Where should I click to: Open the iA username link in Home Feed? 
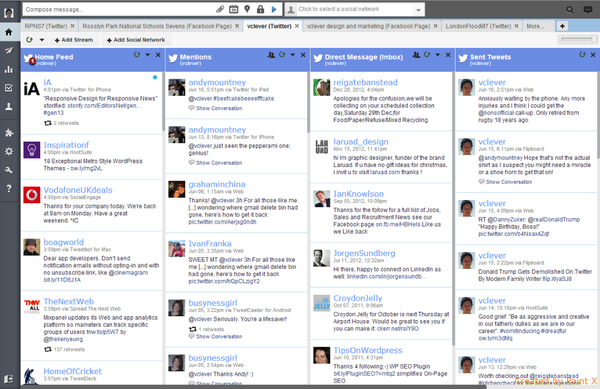coord(47,82)
